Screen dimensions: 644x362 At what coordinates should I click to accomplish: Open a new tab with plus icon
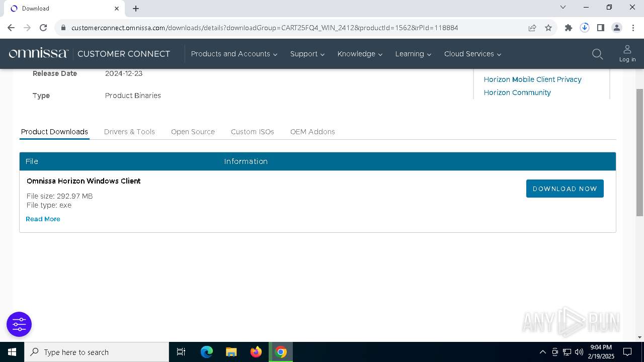(x=136, y=9)
